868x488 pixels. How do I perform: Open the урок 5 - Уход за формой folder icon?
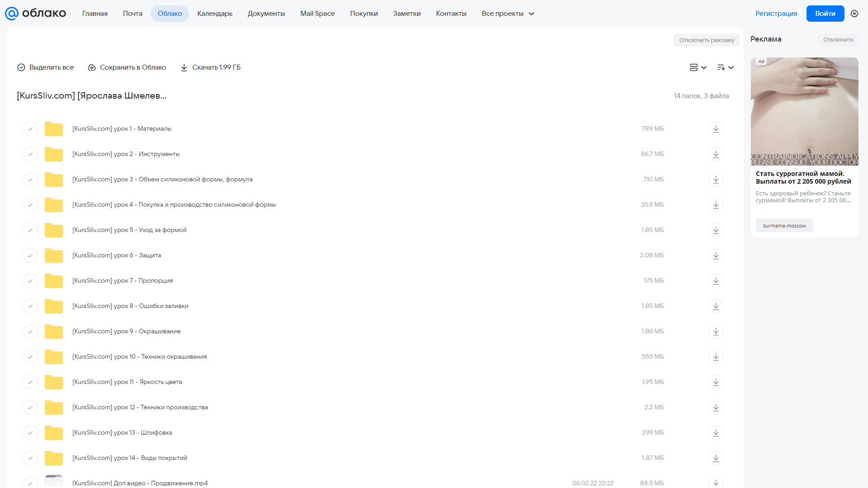tap(54, 230)
